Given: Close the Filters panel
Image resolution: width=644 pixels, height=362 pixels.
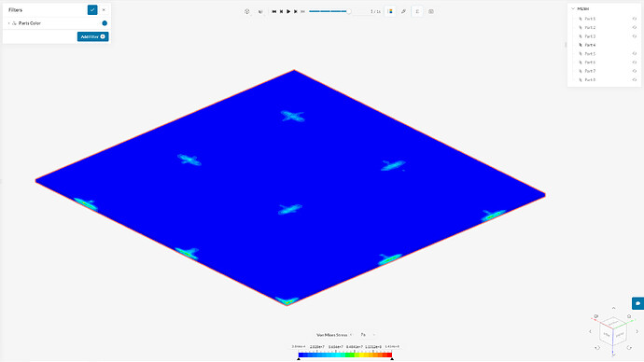Looking at the screenshot, I should [x=104, y=10].
